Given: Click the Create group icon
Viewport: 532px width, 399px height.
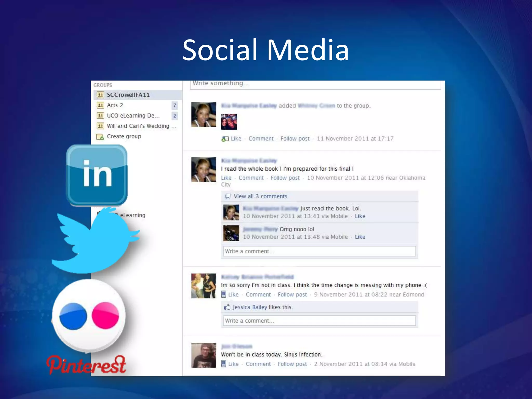Looking at the screenshot, I should click(100, 137).
